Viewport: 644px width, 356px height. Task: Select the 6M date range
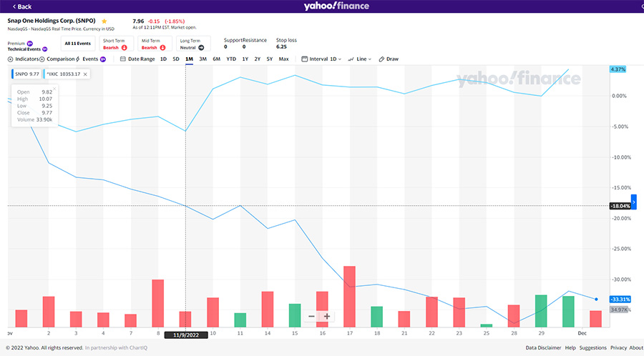pos(216,59)
